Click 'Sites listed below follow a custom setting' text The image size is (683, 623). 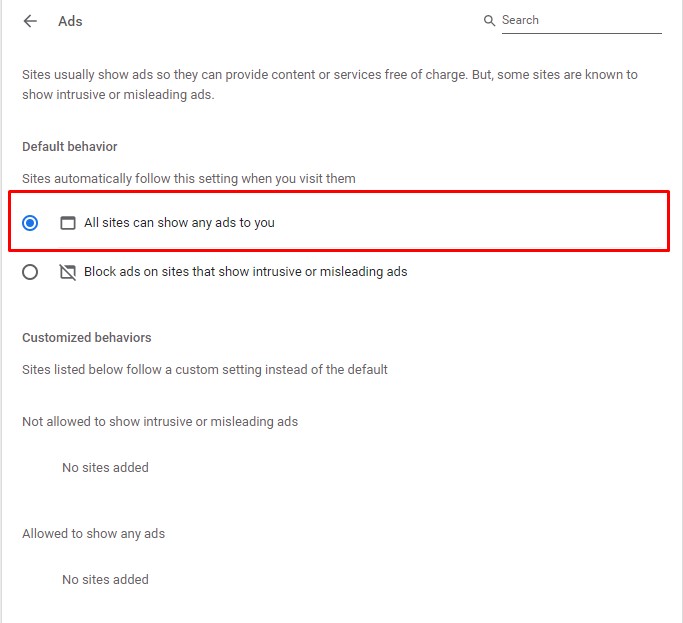[205, 369]
